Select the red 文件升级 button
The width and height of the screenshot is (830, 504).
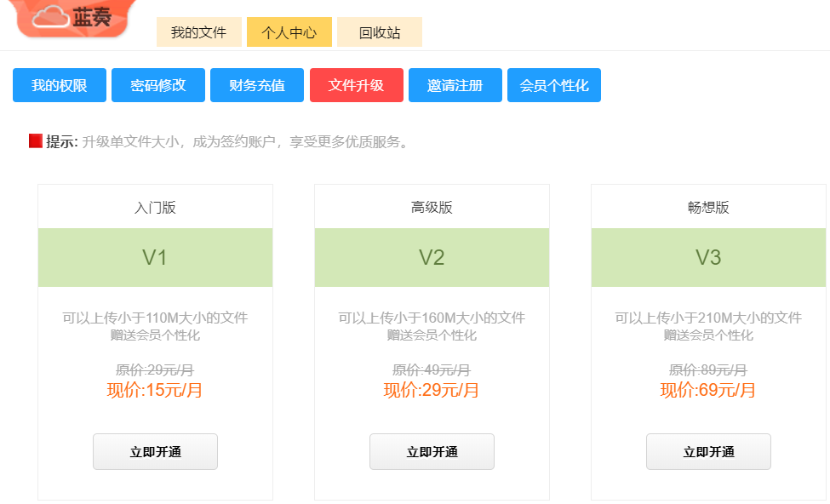click(357, 85)
